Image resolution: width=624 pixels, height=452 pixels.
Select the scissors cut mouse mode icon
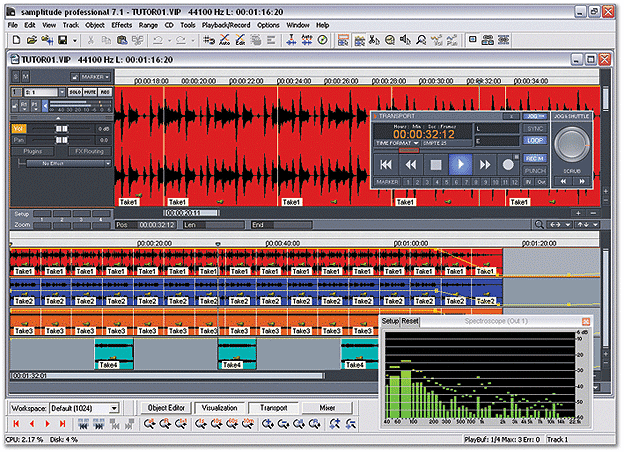coord(374,40)
